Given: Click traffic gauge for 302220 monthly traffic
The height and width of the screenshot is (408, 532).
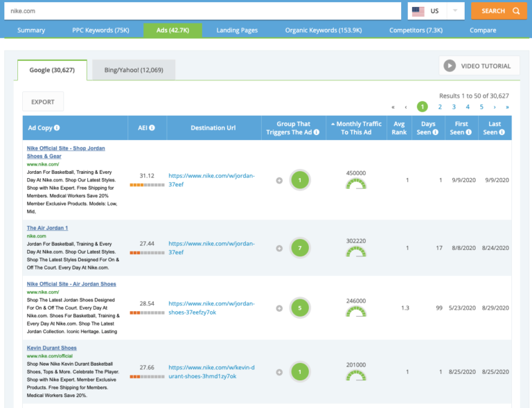Looking at the screenshot, I should pos(356,252).
